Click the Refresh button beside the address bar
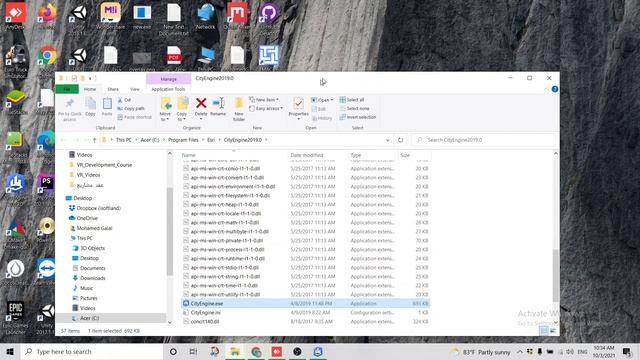The image size is (640, 360). [x=400, y=140]
